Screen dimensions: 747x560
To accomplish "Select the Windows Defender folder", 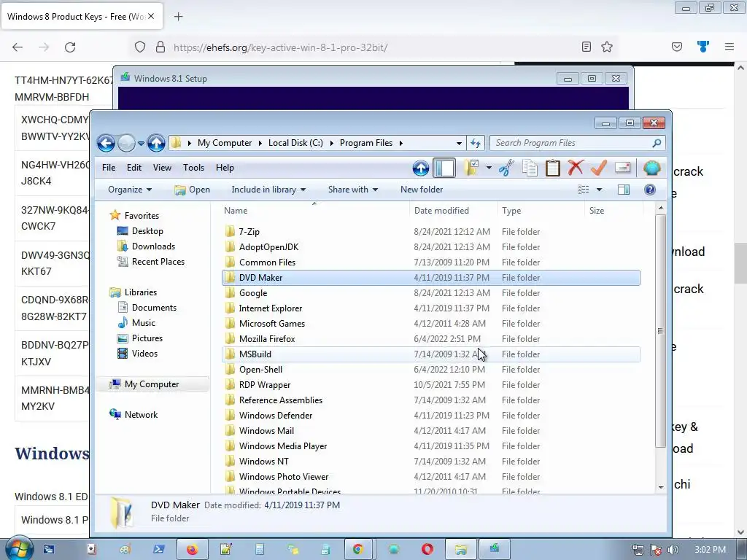I will pos(430,415).
